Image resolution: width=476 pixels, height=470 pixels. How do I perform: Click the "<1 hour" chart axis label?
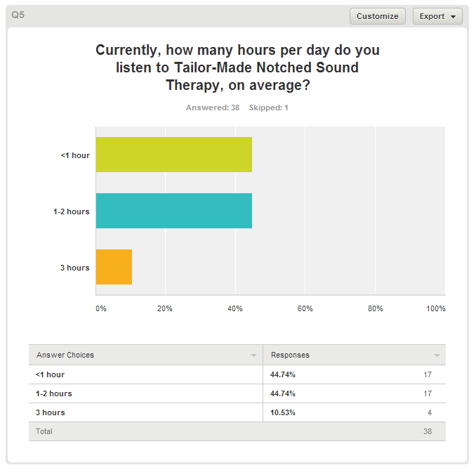coord(75,155)
